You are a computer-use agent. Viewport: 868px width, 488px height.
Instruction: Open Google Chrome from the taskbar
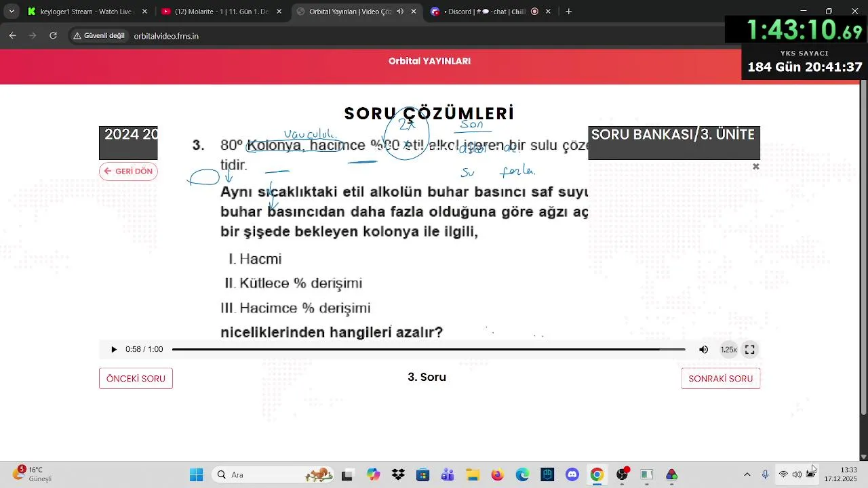coord(597,474)
